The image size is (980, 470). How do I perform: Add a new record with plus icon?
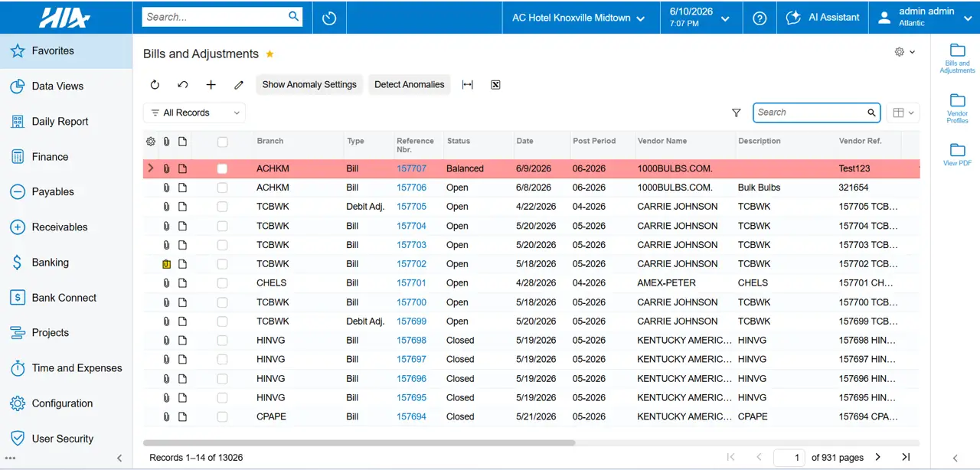point(211,85)
